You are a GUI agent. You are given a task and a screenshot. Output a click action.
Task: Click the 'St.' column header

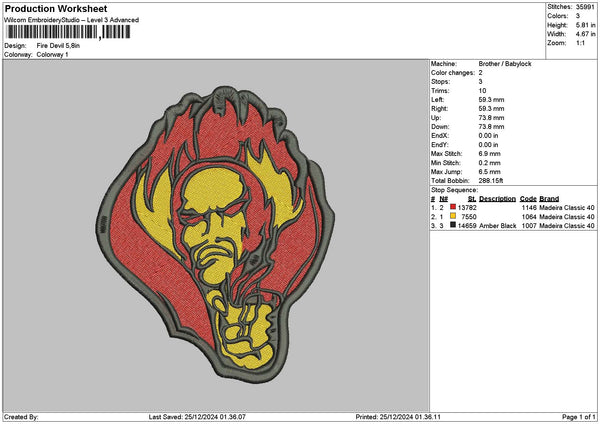472,199
